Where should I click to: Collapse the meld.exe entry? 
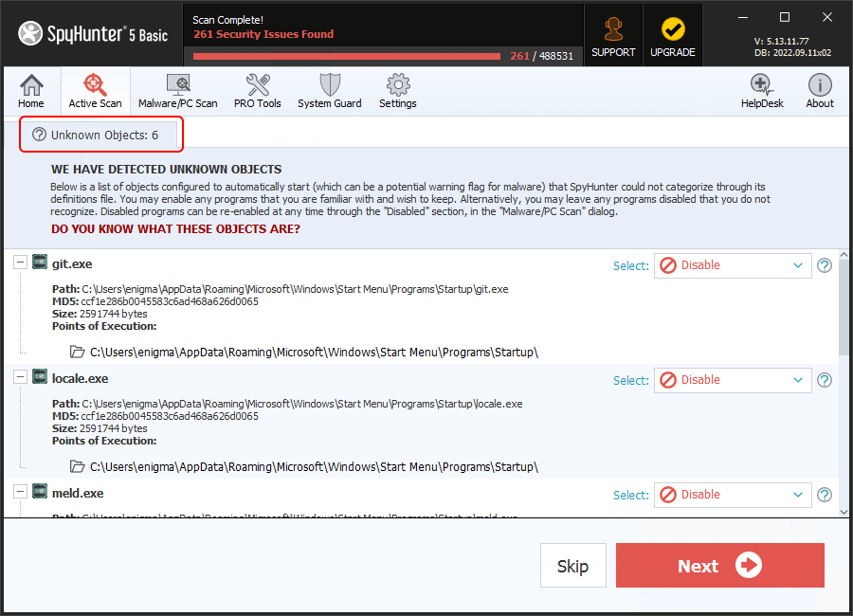[x=20, y=492]
